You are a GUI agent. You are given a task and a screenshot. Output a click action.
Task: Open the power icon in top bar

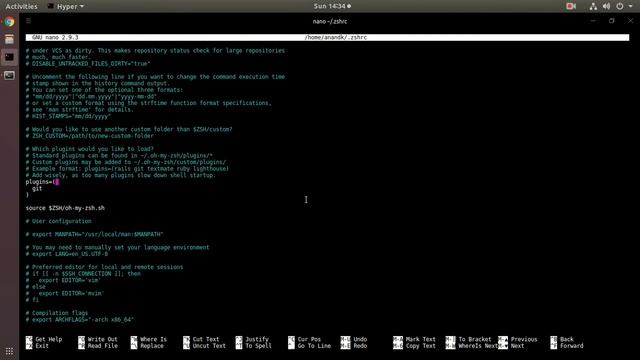pos(620,6)
